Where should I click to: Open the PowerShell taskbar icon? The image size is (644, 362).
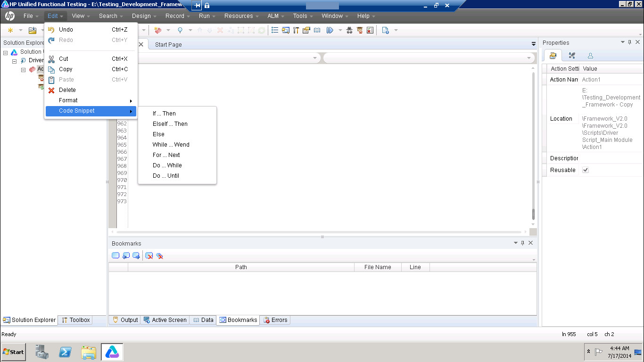coord(65,352)
